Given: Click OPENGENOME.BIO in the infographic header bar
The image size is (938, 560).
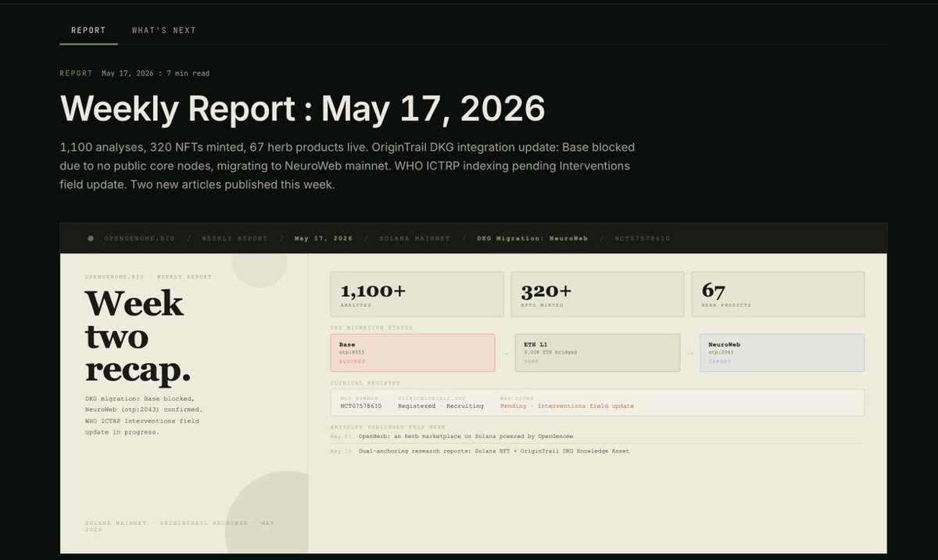Looking at the screenshot, I should click(x=140, y=238).
